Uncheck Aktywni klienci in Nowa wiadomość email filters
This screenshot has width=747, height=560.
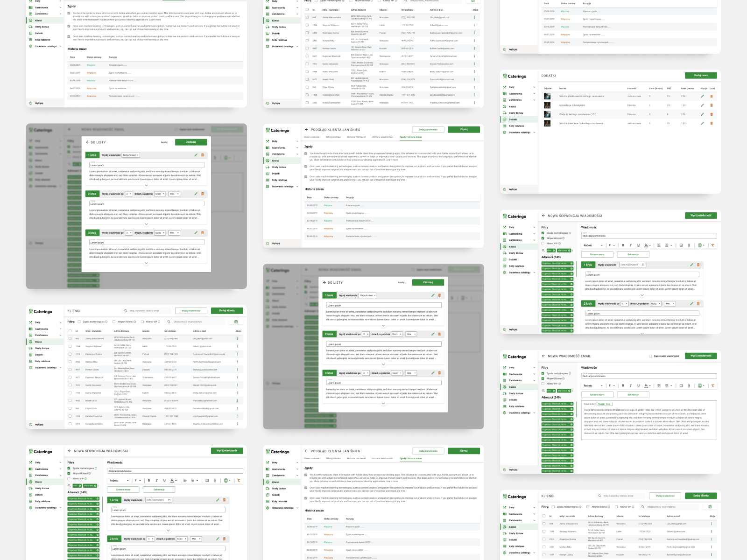click(x=543, y=378)
